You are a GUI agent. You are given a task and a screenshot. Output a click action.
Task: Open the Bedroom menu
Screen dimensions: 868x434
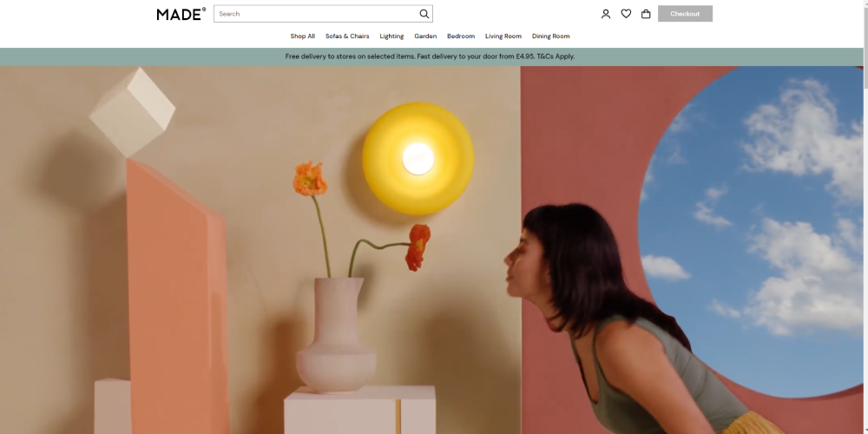pyautogui.click(x=461, y=36)
